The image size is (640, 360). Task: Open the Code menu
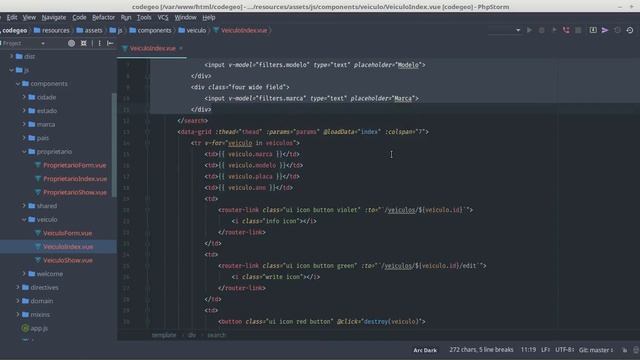[x=79, y=18]
